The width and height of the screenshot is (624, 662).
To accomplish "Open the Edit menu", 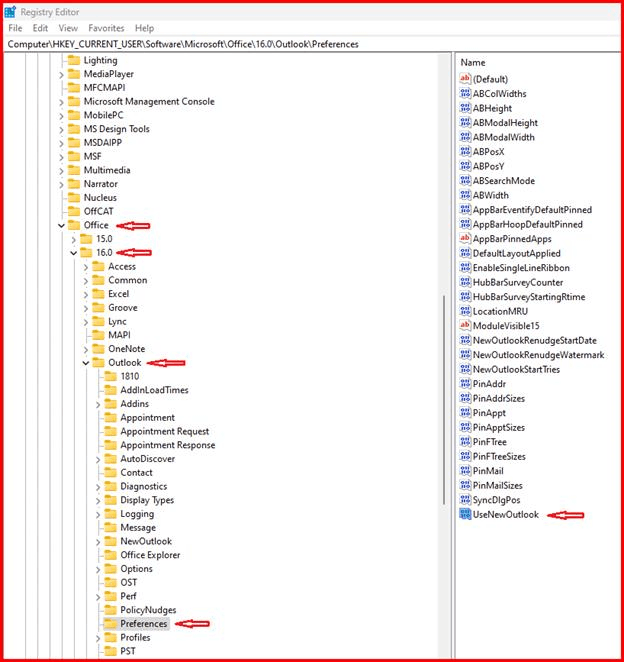I will (x=40, y=28).
